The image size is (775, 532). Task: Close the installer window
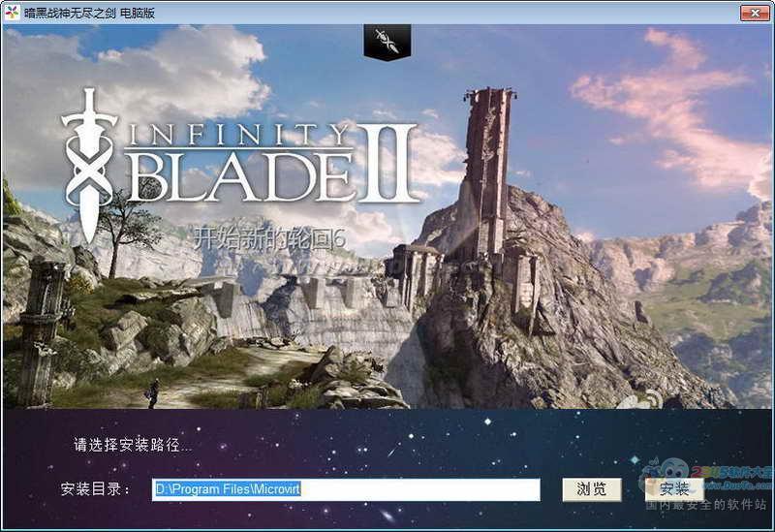coord(755,13)
